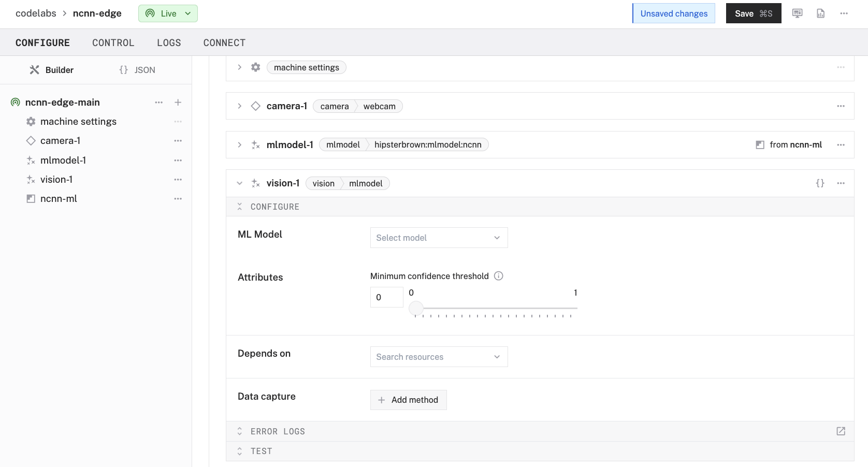
Task: Click machine settings gear icon in card
Action: (x=256, y=67)
